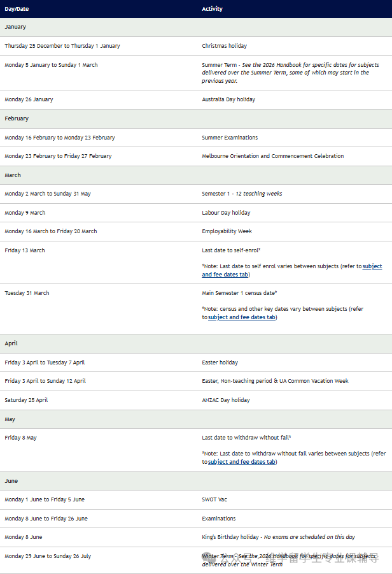Select the January month heading
The image size is (392, 574).
pos(15,27)
